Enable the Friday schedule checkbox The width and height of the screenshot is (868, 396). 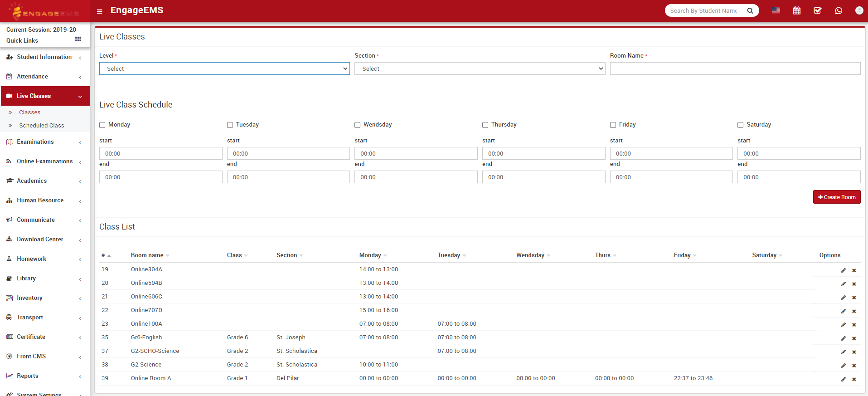pos(613,125)
